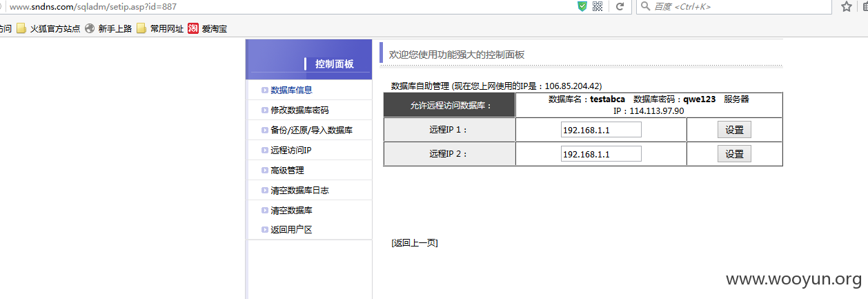Open the 清空数据库 sidebar link
Viewport: 868px width, 299px height.
click(x=291, y=210)
